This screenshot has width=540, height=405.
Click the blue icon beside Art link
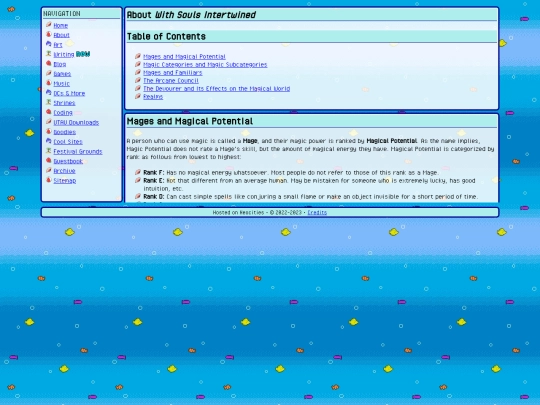[49, 44]
